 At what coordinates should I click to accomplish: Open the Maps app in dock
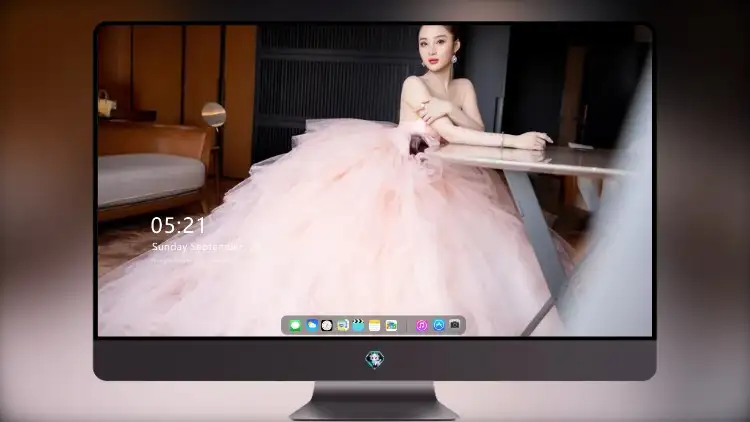(x=391, y=326)
